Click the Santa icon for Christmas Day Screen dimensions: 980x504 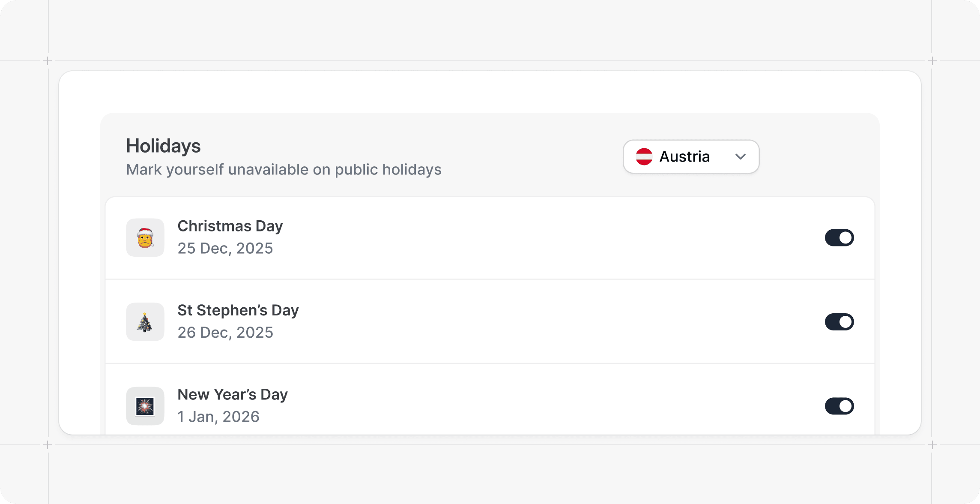(145, 237)
